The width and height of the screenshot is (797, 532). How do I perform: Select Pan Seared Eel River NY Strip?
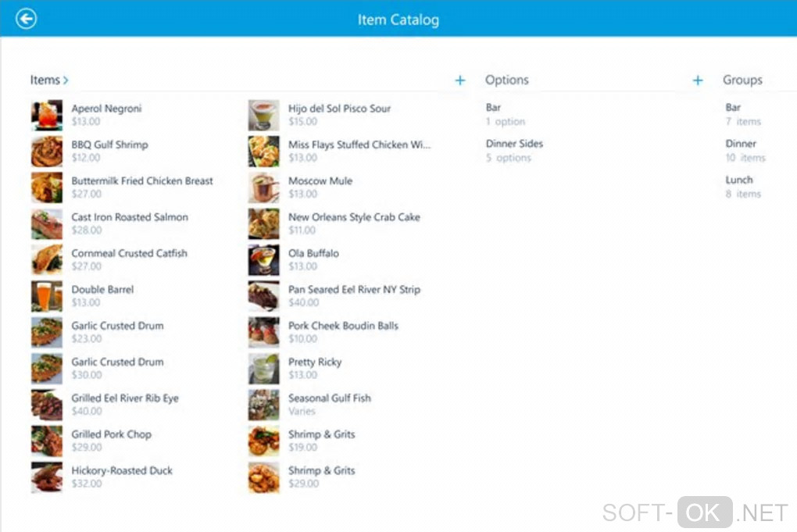point(354,290)
